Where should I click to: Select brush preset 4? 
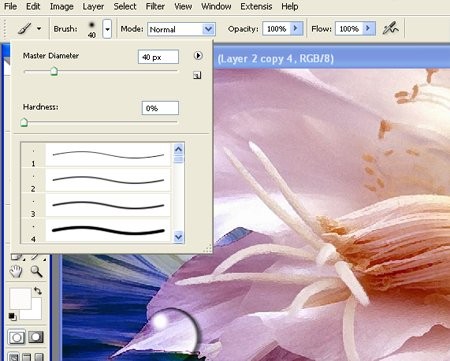[96, 230]
